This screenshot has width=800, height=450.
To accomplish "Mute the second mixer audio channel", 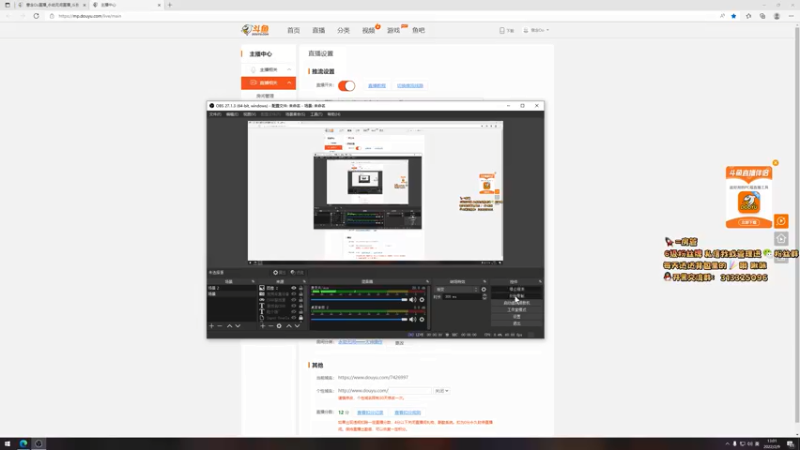I will click(x=412, y=319).
